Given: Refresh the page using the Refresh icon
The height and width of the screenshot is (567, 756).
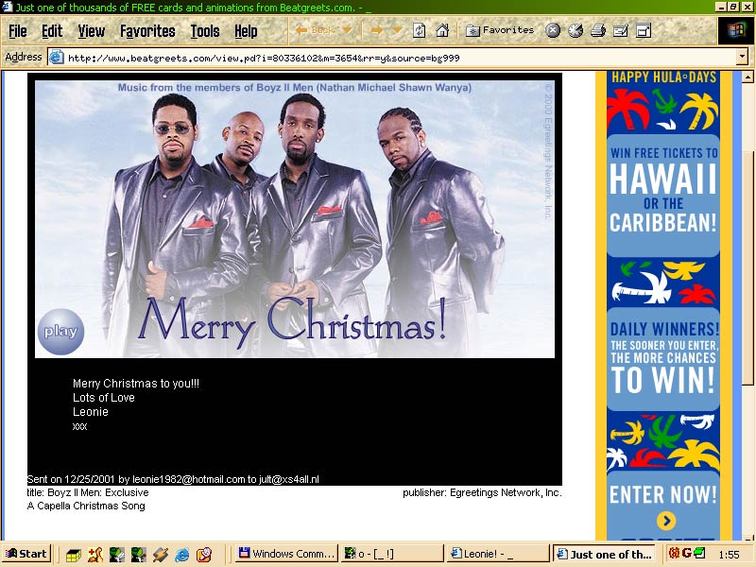Looking at the screenshot, I should pyautogui.click(x=419, y=31).
